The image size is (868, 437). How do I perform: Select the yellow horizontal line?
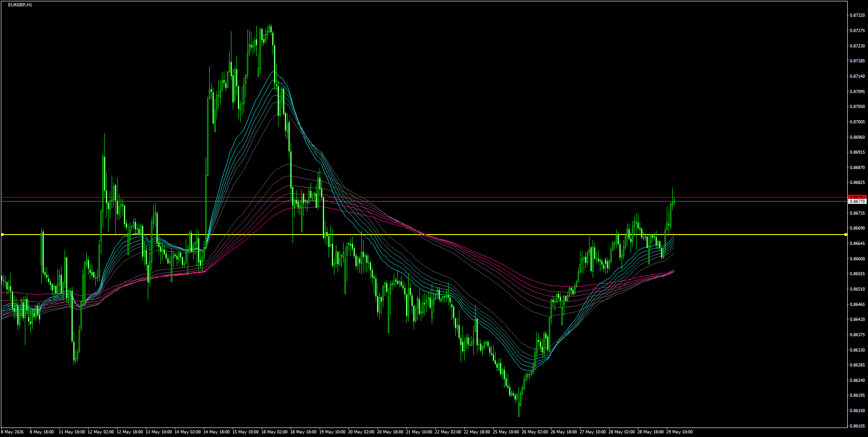pyautogui.click(x=424, y=235)
